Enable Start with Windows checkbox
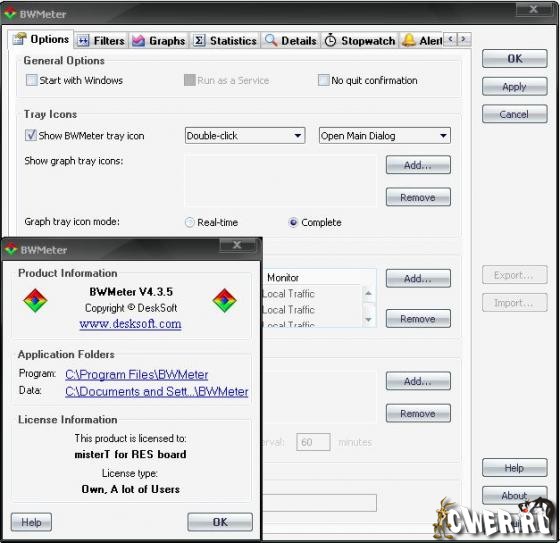 click(31, 80)
